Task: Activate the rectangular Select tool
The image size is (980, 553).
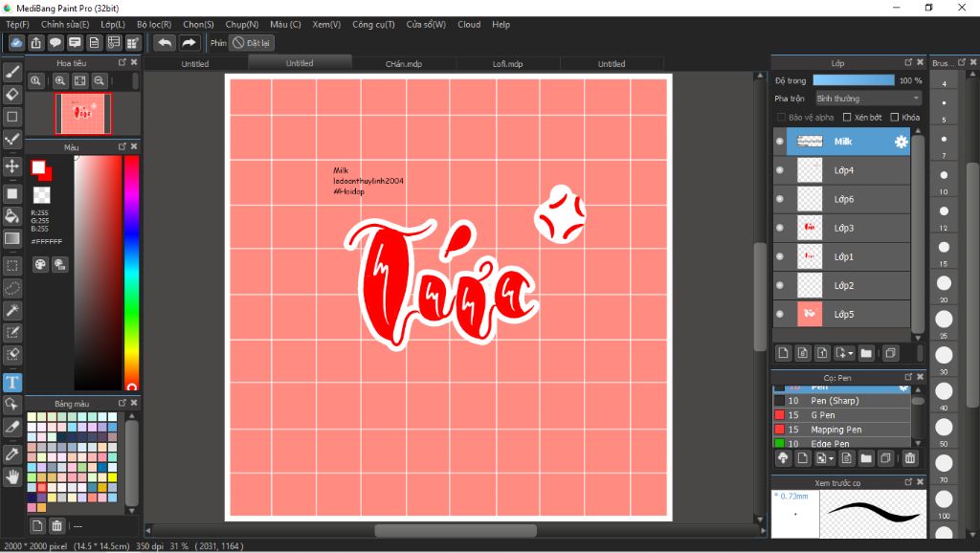Action: pyautogui.click(x=11, y=266)
